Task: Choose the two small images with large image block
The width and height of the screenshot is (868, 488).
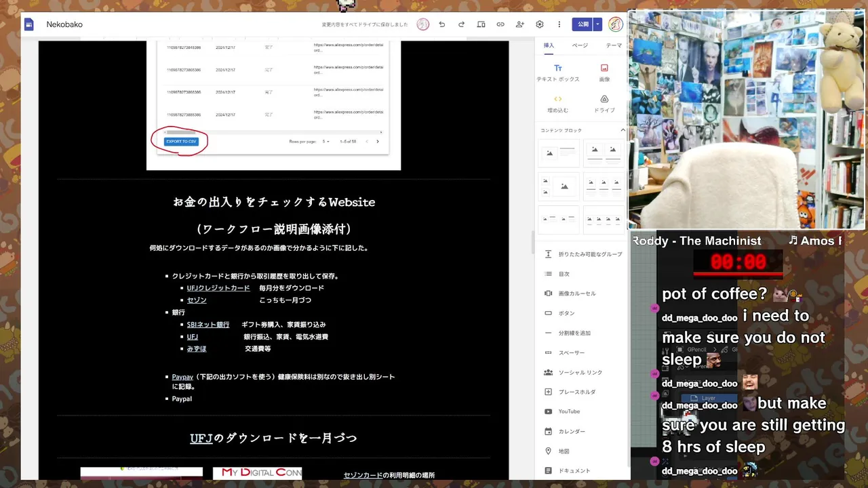Action: click(x=559, y=186)
